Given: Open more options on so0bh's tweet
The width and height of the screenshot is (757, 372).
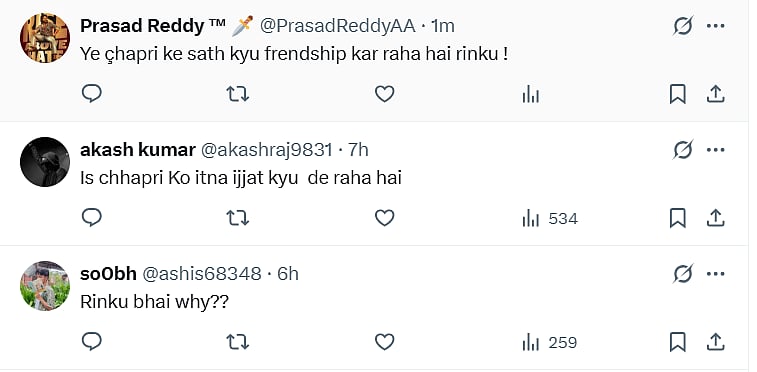Looking at the screenshot, I should (715, 274).
